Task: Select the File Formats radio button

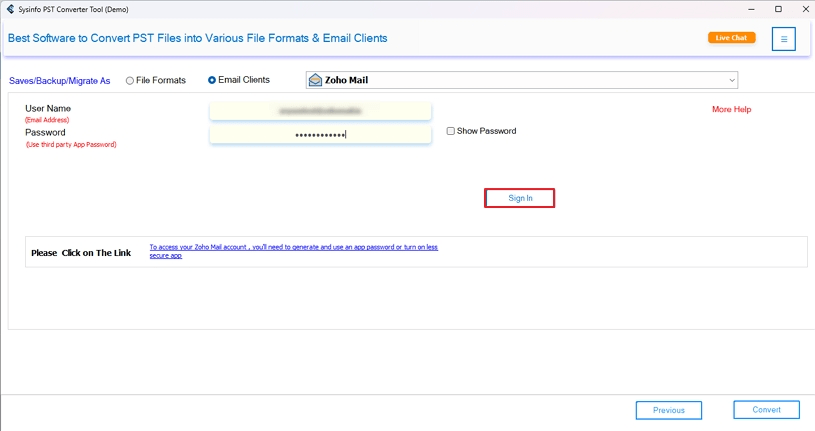Action: (129, 81)
